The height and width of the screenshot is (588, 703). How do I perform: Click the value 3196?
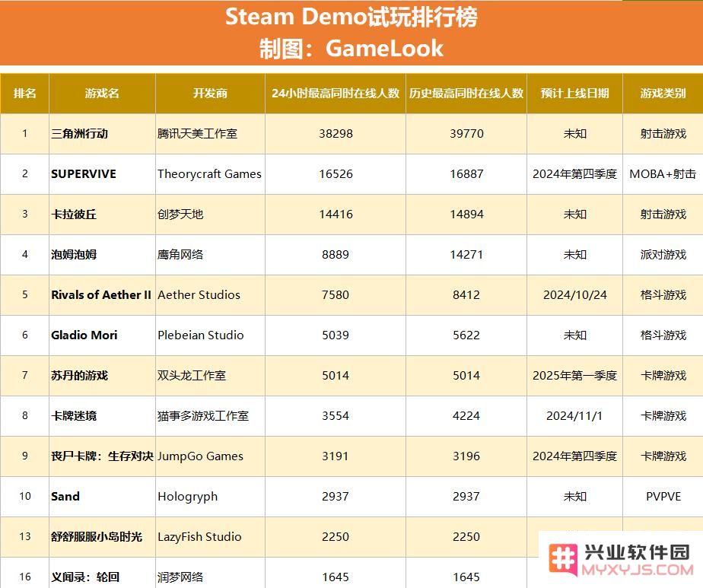point(466,456)
